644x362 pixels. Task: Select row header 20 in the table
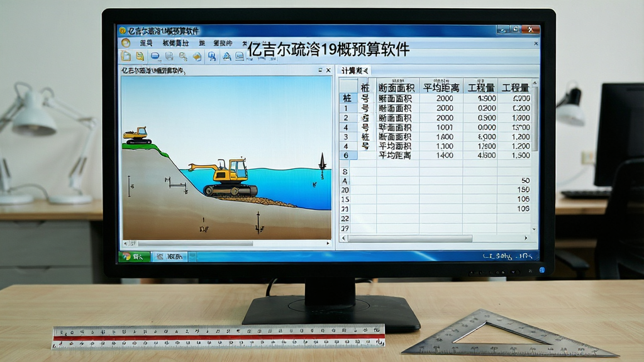(x=345, y=190)
